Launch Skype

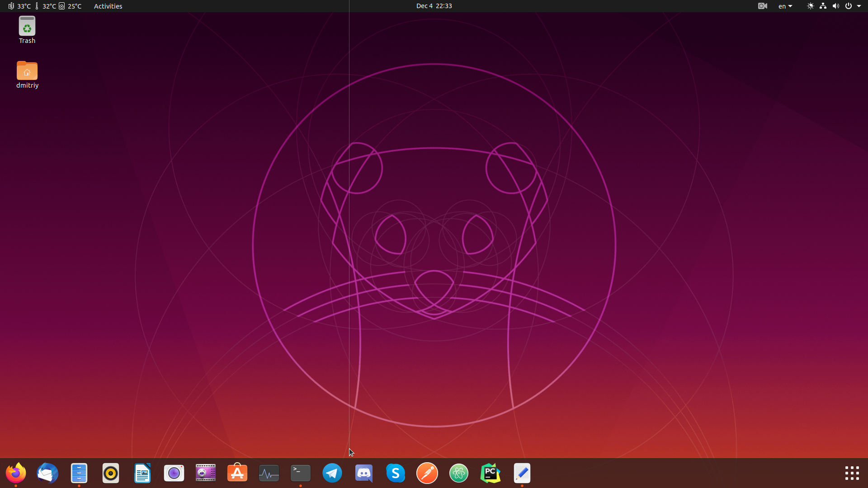pyautogui.click(x=396, y=473)
